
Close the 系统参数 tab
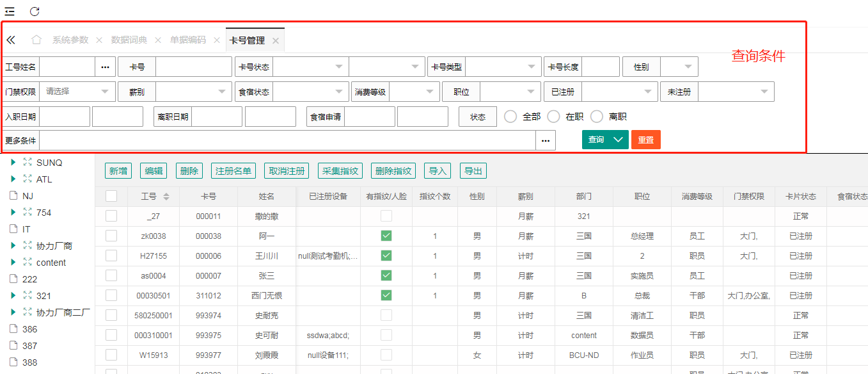pos(99,40)
